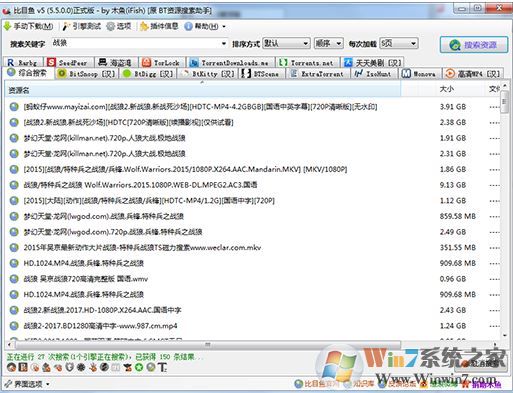The width and height of the screenshot is (513, 393).
Task: Switch to the BitSnoop tab
Action: [x=87, y=74]
